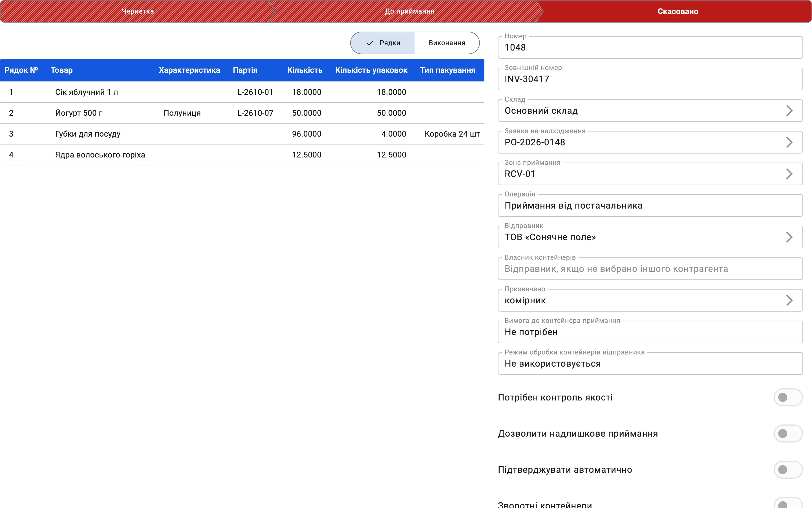Viewport: 812px width, 508px height.
Task: Open the Відправник ТОВ «Сонячне поле» chevron
Action: pyautogui.click(x=789, y=237)
